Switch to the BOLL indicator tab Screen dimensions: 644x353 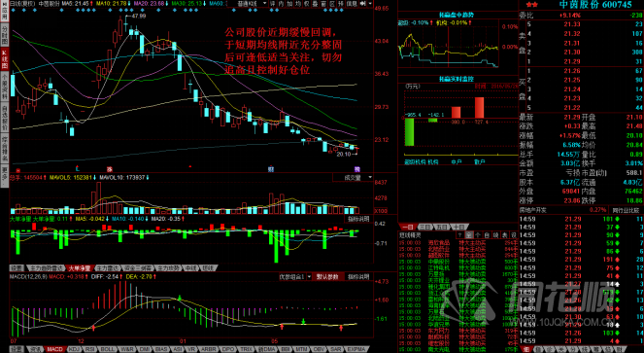click(x=108, y=349)
